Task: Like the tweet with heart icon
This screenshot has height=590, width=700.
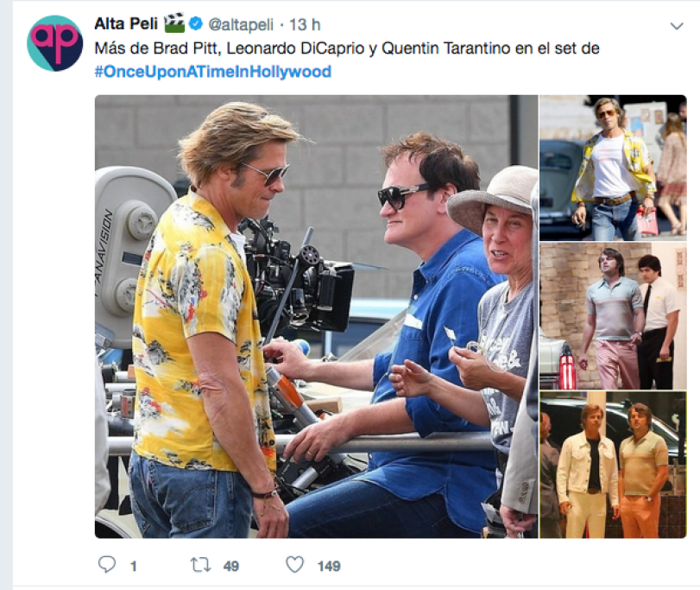Action: [x=294, y=565]
